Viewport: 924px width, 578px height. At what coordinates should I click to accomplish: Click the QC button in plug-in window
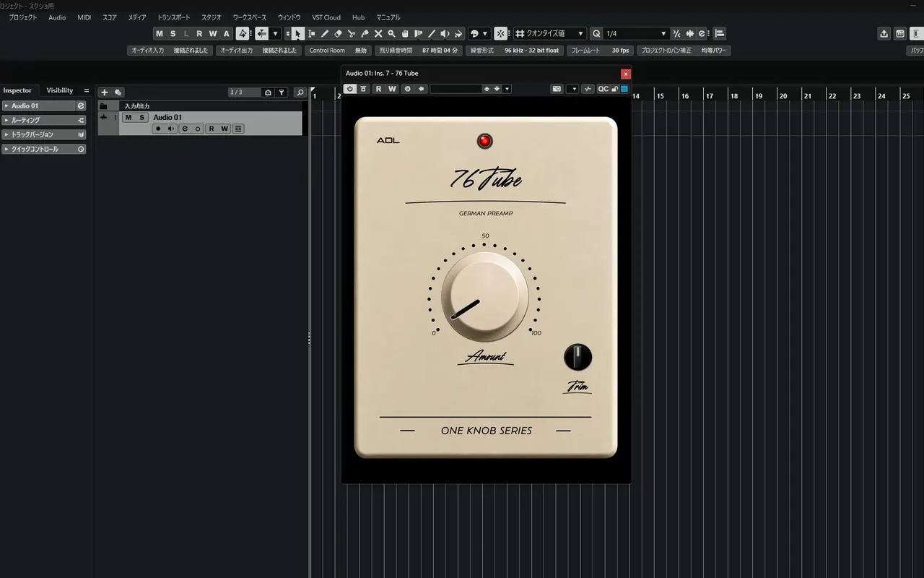pos(603,89)
